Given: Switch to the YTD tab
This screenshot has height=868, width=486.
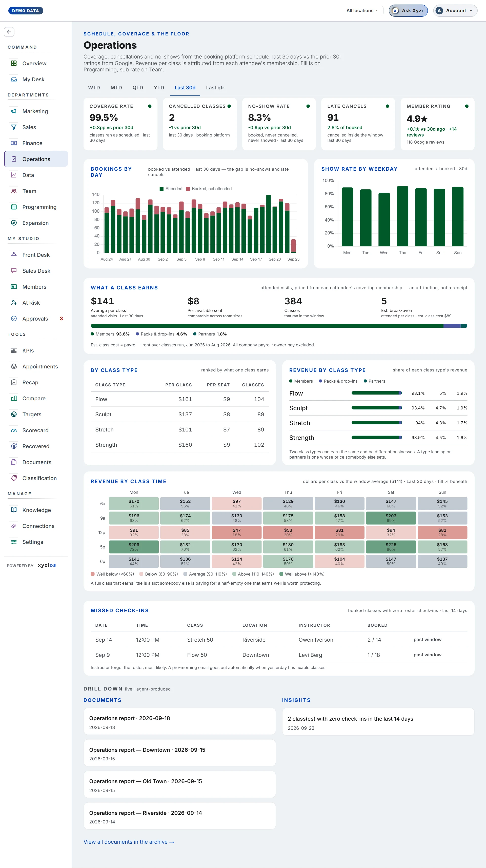Looking at the screenshot, I should tap(159, 88).
